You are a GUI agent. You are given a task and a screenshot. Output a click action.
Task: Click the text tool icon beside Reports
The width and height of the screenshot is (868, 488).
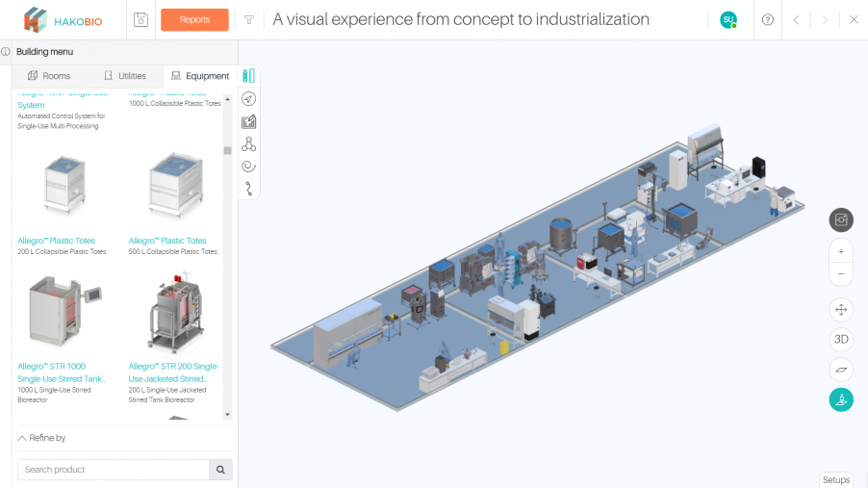coord(249,20)
